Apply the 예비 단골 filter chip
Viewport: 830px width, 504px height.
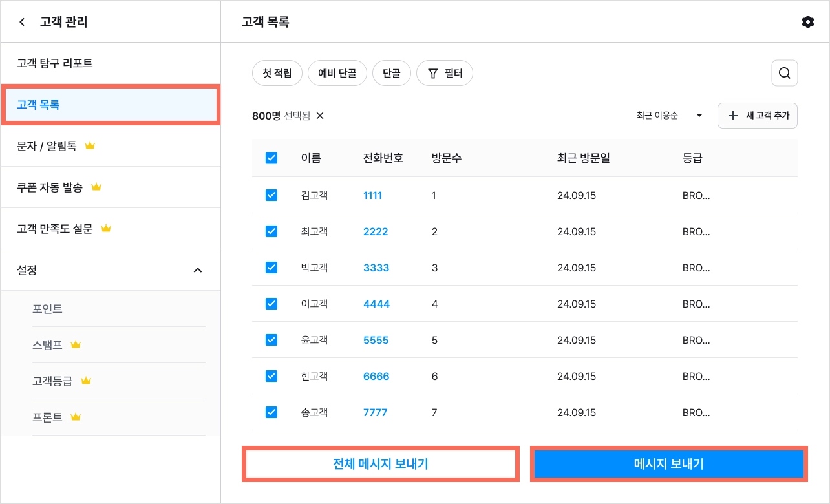pyautogui.click(x=337, y=74)
